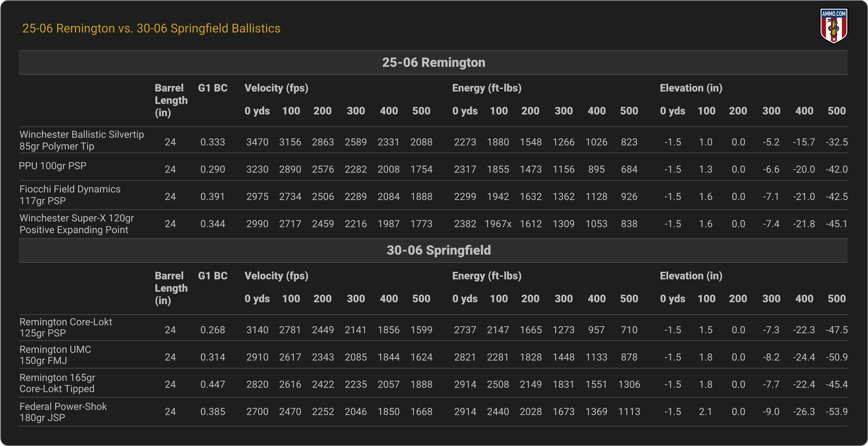Click energy cell 823
The width and height of the screenshot is (868, 446).
[x=629, y=142]
